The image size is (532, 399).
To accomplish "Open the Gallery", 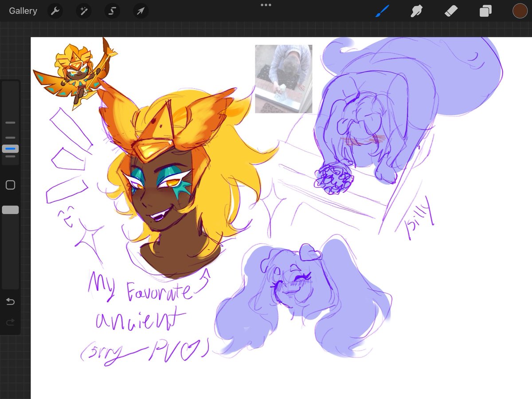I will pos(23,11).
